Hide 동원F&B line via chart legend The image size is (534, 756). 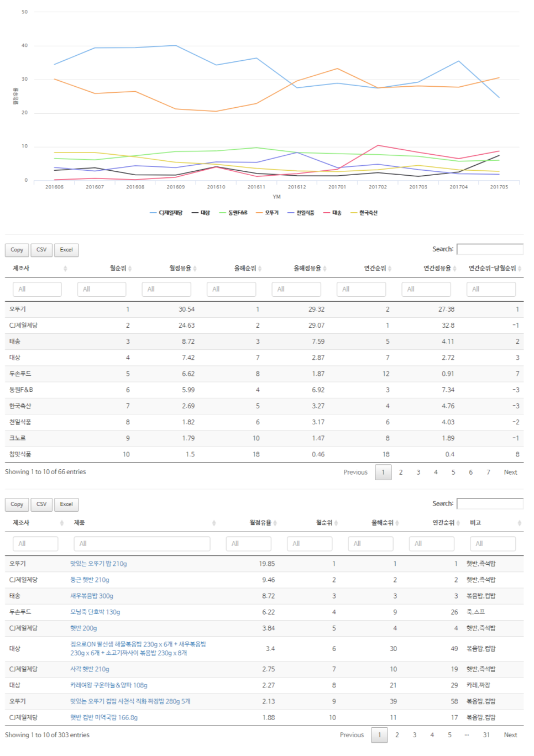(233, 213)
